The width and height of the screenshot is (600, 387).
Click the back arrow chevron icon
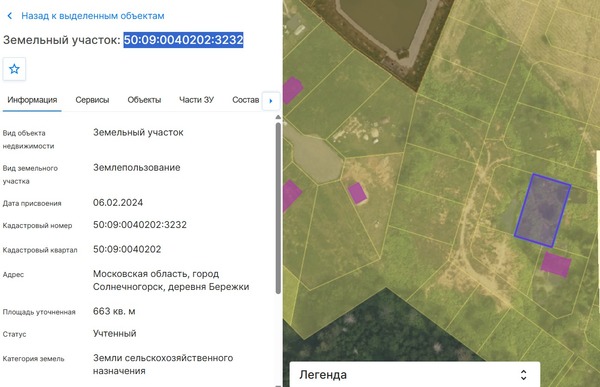pos(10,16)
